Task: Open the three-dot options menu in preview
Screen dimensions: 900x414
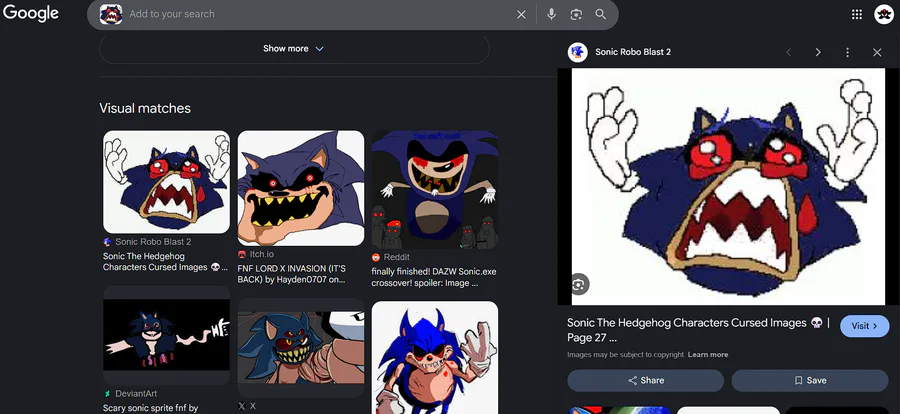Action: point(847,52)
